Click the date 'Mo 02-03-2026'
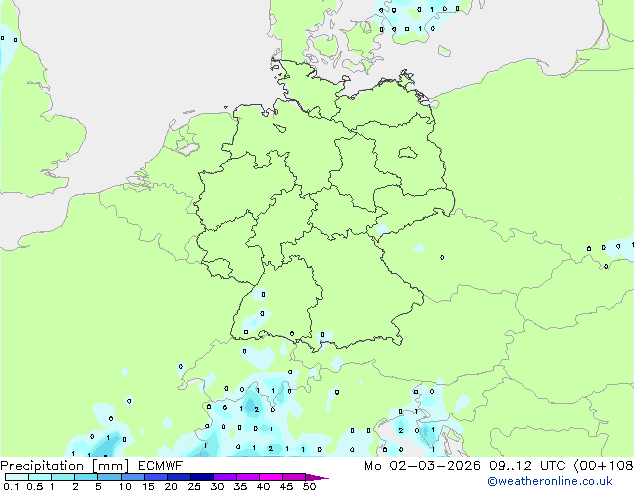This screenshot has width=634, height=490. click(x=422, y=466)
